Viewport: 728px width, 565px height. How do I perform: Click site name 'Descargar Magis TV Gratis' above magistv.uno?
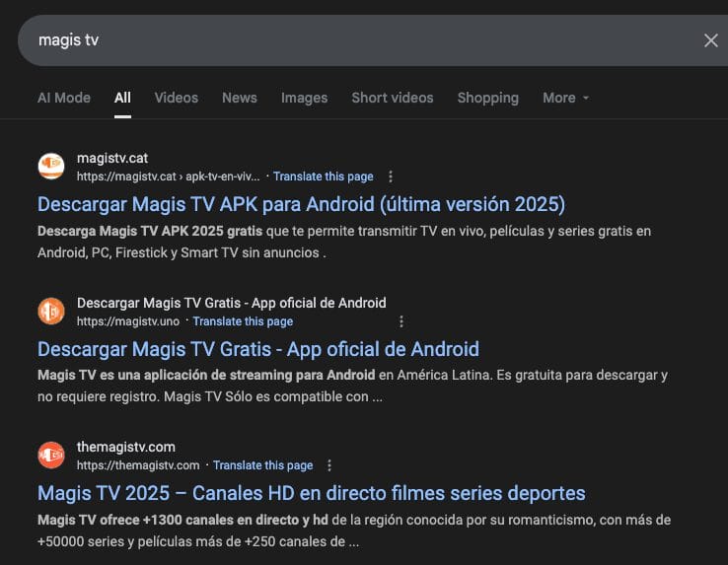231,303
